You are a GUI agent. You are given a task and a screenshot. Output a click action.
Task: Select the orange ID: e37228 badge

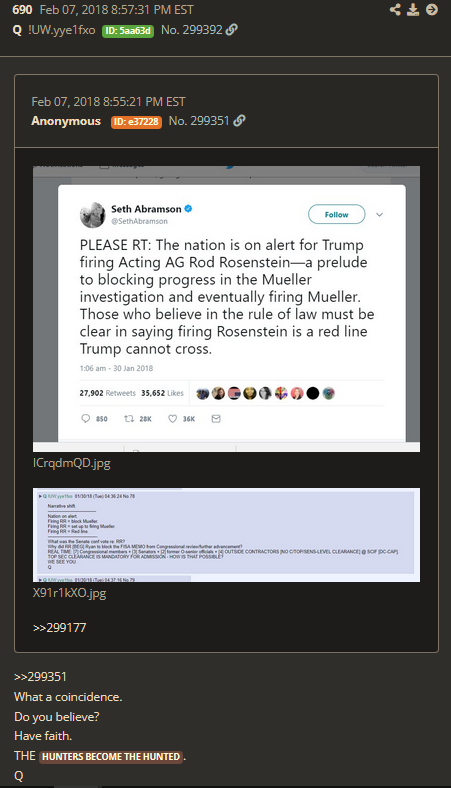pos(136,122)
